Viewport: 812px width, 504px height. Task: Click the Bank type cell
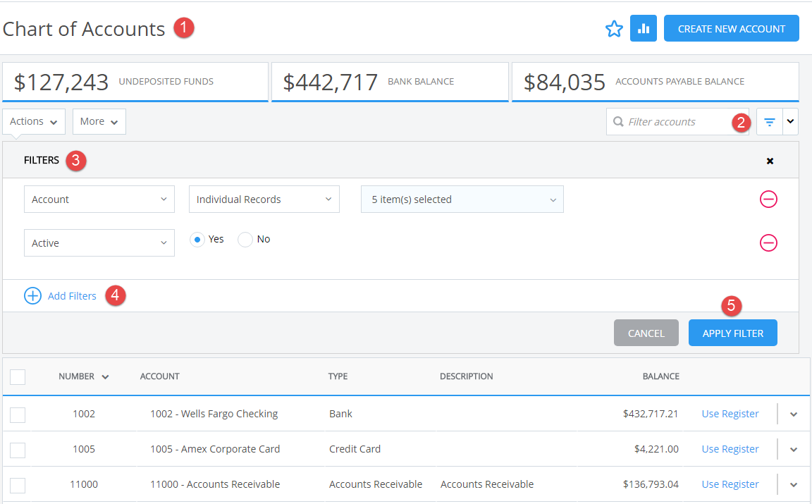[x=340, y=414]
